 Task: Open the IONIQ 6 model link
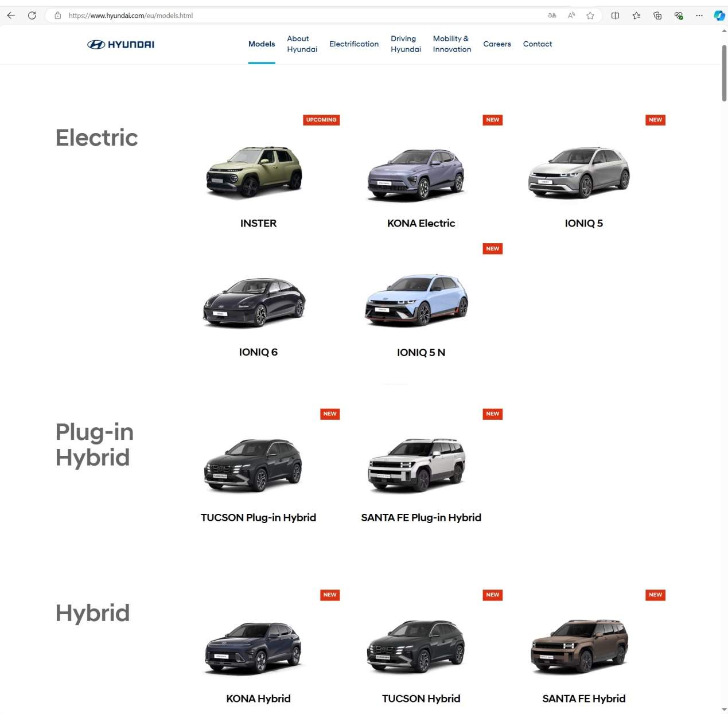(x=258, y=352)
